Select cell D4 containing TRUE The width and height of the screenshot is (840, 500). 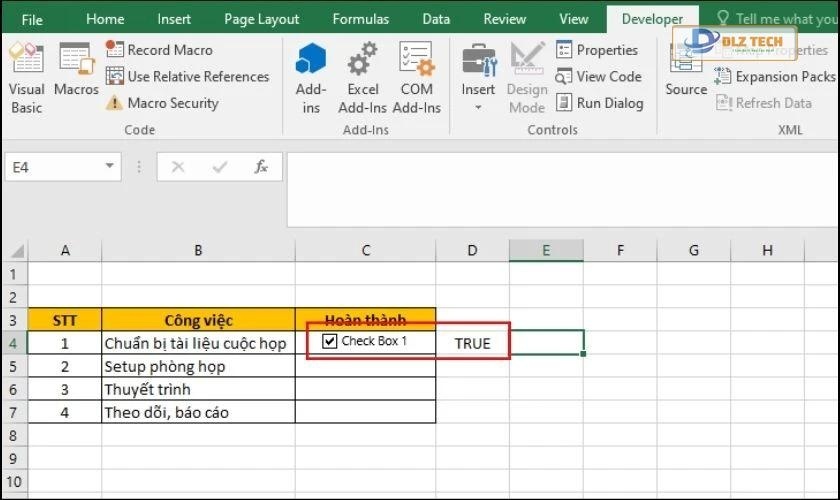pos(472,343)
